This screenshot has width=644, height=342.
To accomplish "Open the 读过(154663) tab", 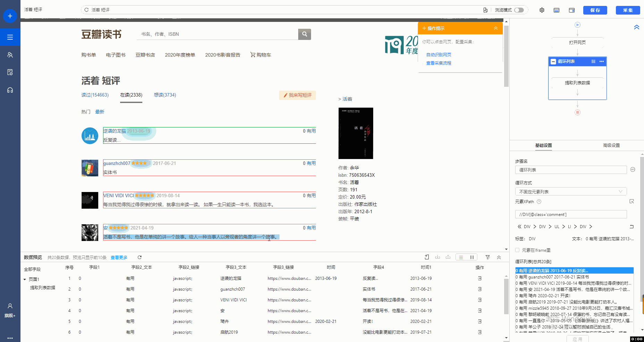I will pyautogui.click(x=95, y=95).
